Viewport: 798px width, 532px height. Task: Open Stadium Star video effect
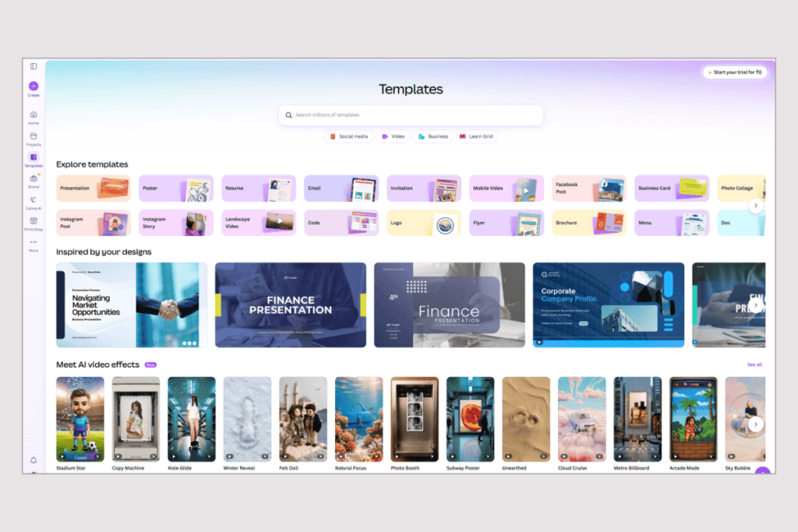click(80, 419)
